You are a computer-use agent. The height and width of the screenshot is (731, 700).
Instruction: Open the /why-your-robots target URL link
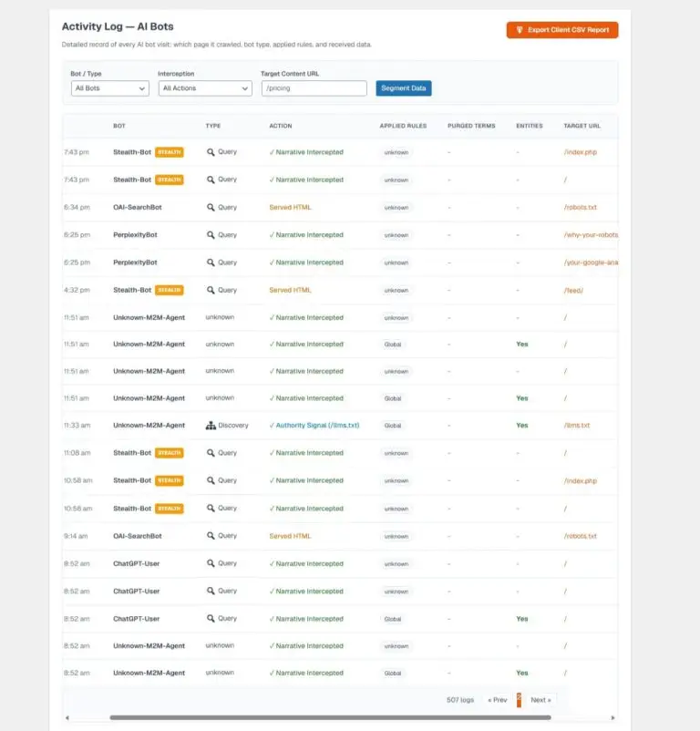(x=591, y=235)
